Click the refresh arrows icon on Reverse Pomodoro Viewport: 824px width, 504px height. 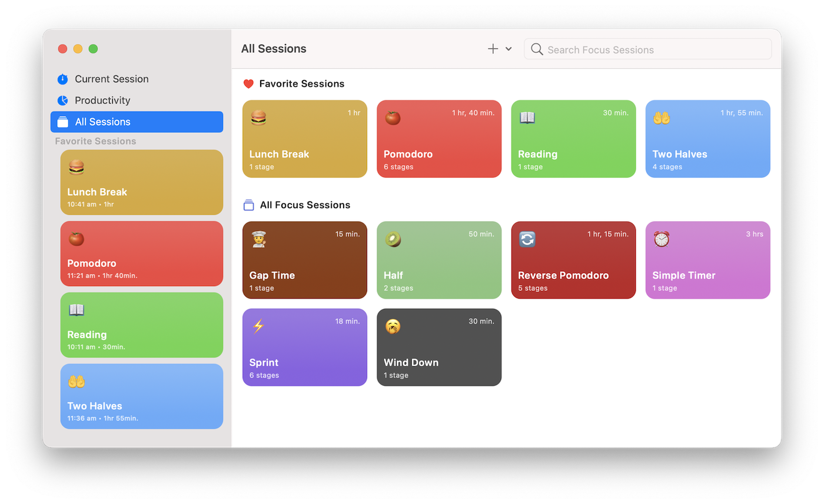coord(527,239)
